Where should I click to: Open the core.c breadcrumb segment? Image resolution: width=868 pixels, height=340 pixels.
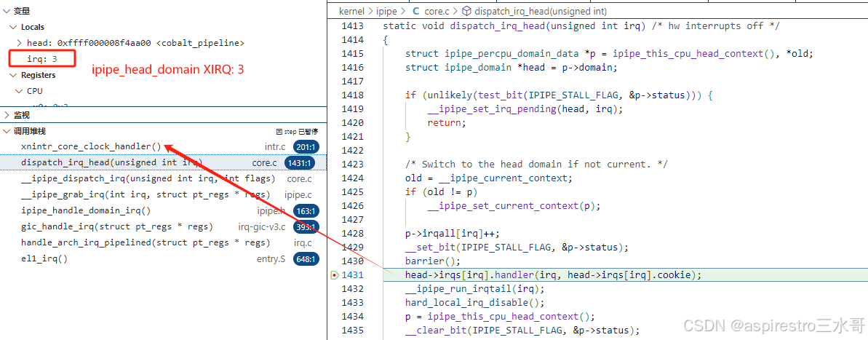(x=437, y=11)
